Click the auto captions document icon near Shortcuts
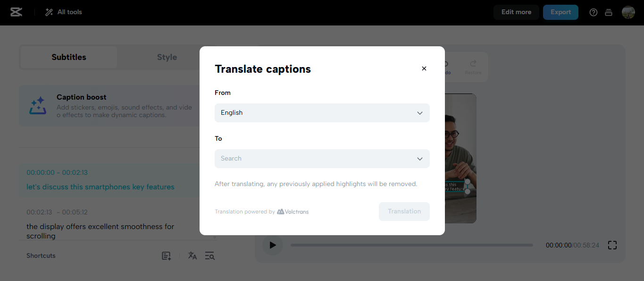This screenshot has width=644, height=281. click(166, 255)
